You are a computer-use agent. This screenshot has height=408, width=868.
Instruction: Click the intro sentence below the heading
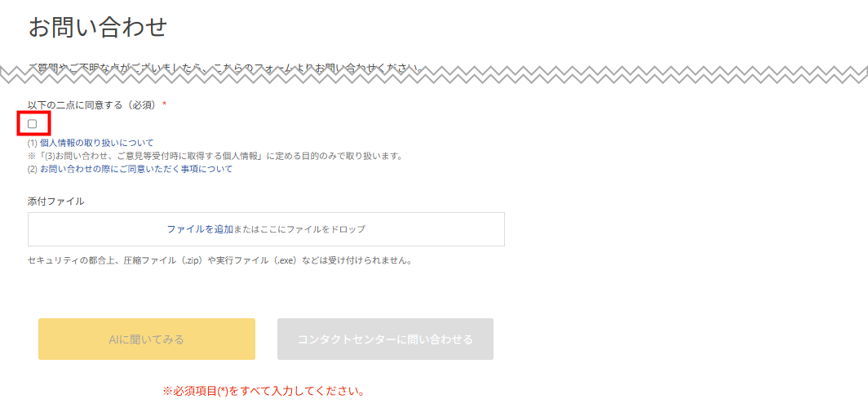pos(225,67)
